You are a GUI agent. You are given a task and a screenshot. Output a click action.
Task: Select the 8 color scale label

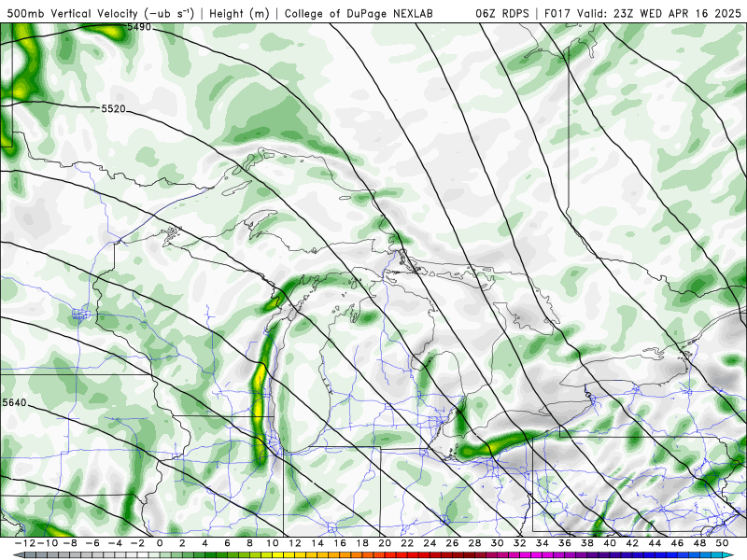(x=249, y=543)
